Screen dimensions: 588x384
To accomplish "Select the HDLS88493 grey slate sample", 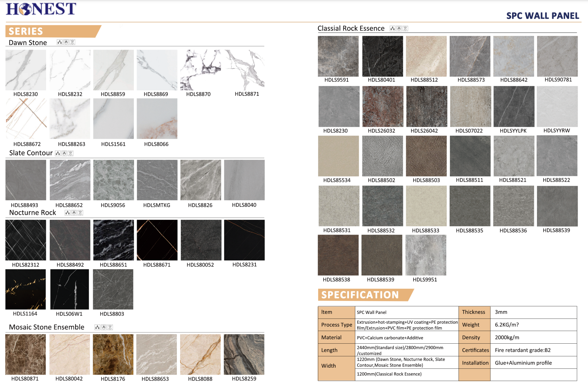I will tap(26, 180).
